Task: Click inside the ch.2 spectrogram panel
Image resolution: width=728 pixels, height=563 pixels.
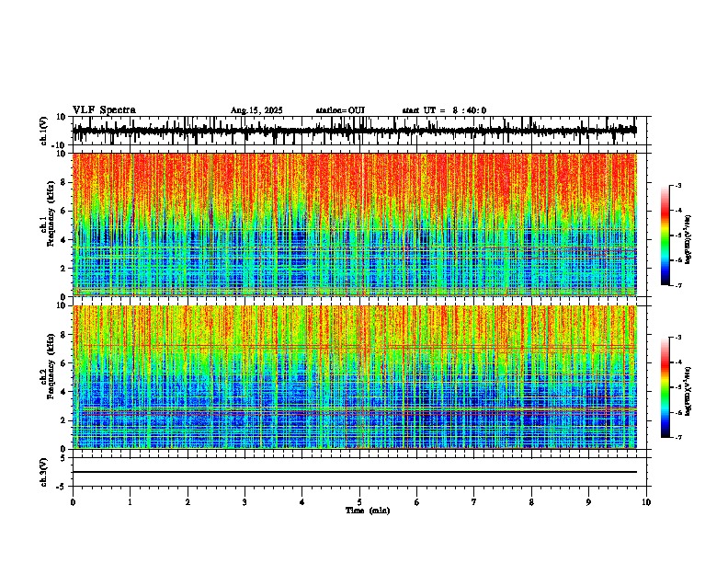Action: click(355, 377)
